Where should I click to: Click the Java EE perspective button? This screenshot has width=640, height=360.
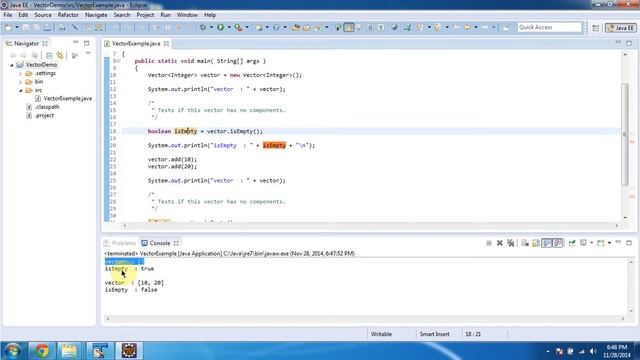(x=621, y=28)
